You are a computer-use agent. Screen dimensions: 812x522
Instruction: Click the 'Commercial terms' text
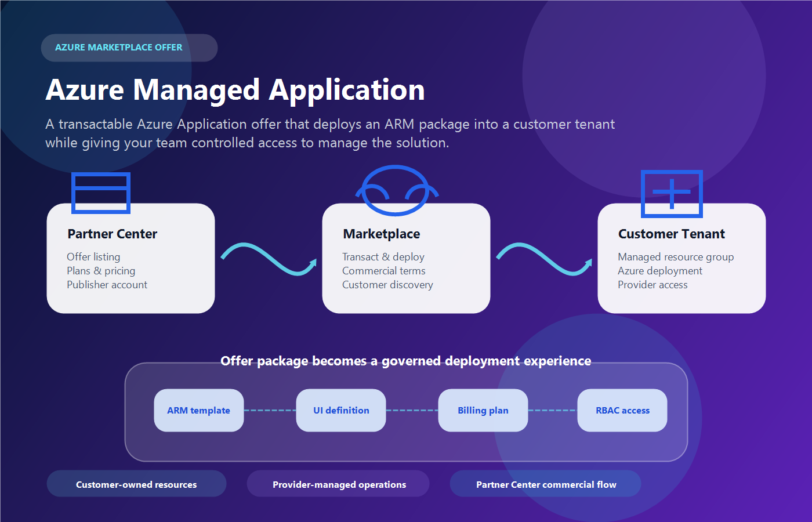[384, 271]
